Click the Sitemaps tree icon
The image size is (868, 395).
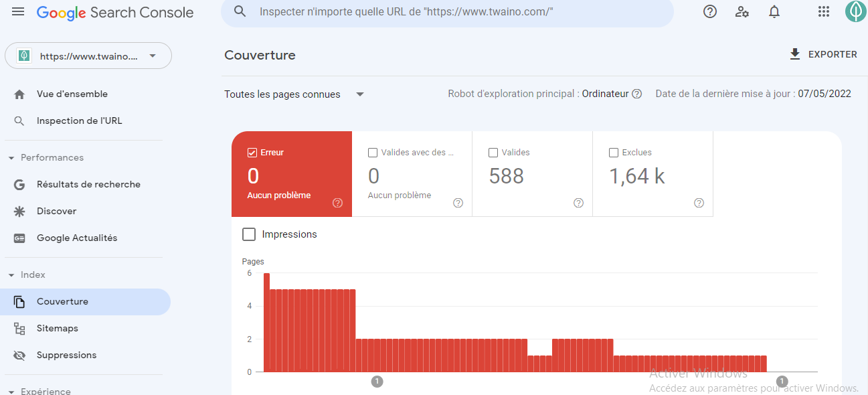pos(19,329)
